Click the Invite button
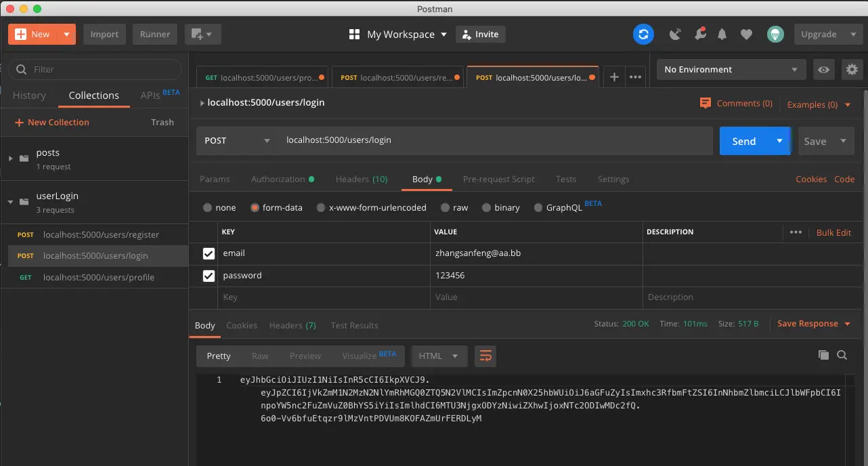The width and height of the screenshot is (868, 466). (480, 34)
